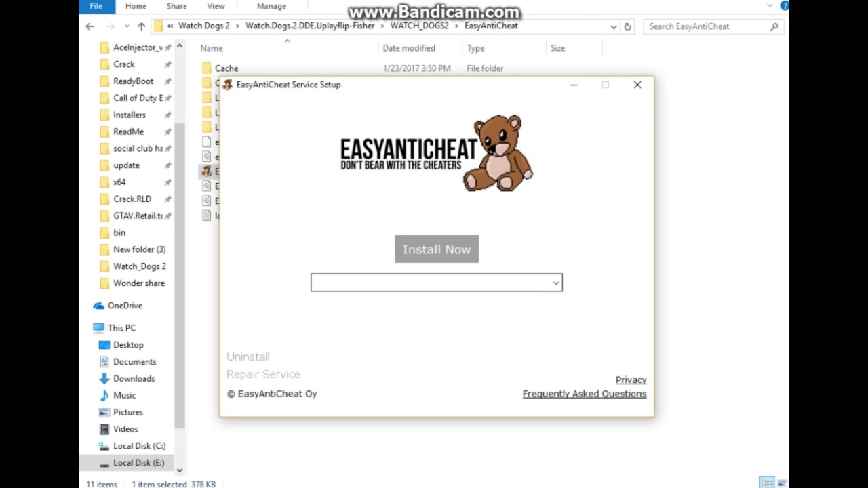Open the Home ribbon tab

point(136,6)
